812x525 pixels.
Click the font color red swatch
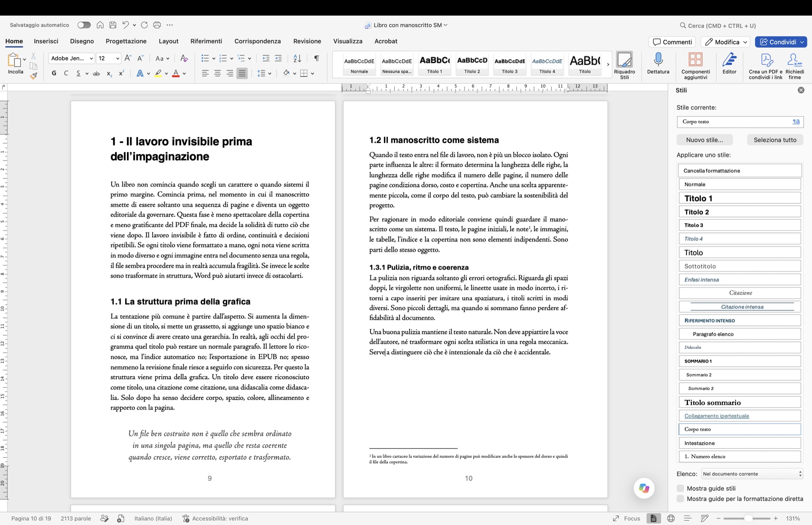click(176, 73)
